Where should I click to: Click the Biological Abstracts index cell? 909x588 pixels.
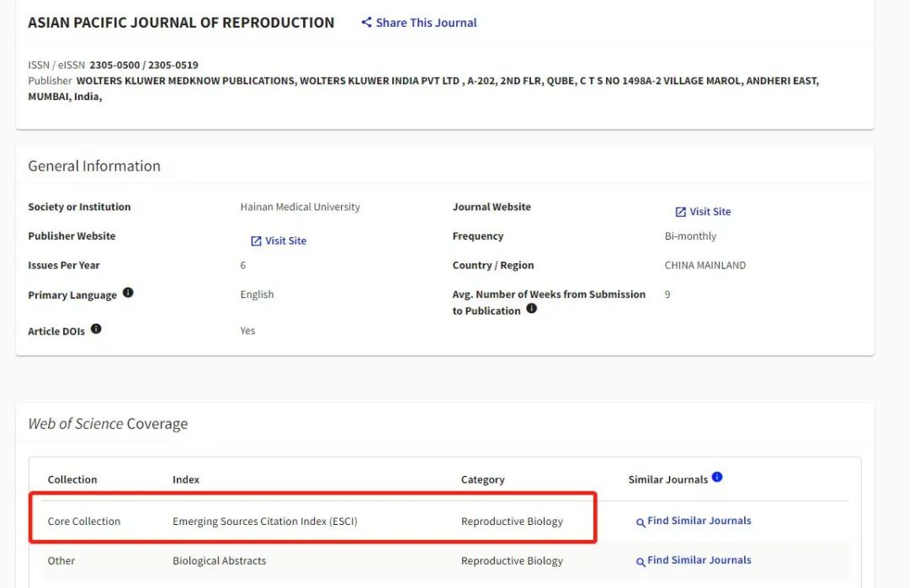219,561
